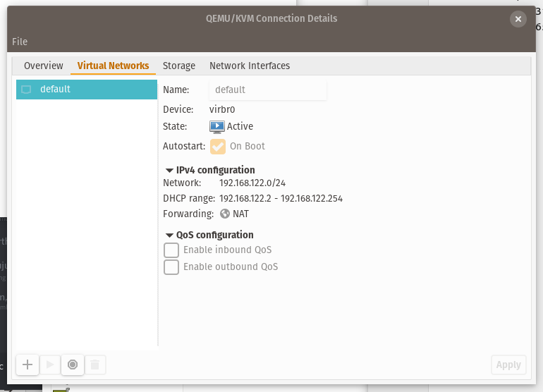
Task: Click the NAT forwarding text
Action: tap(240, 214)
